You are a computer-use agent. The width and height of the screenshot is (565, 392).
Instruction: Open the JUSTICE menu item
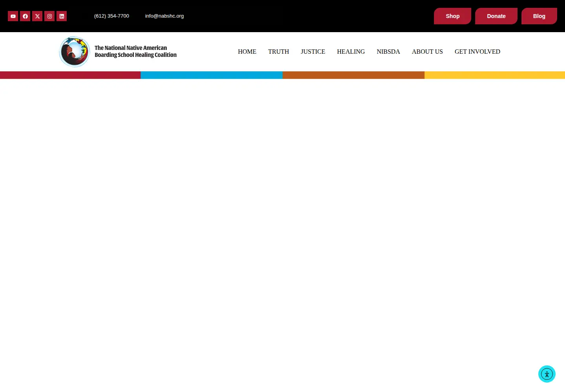pyautogui.click(x=313, y=52)
